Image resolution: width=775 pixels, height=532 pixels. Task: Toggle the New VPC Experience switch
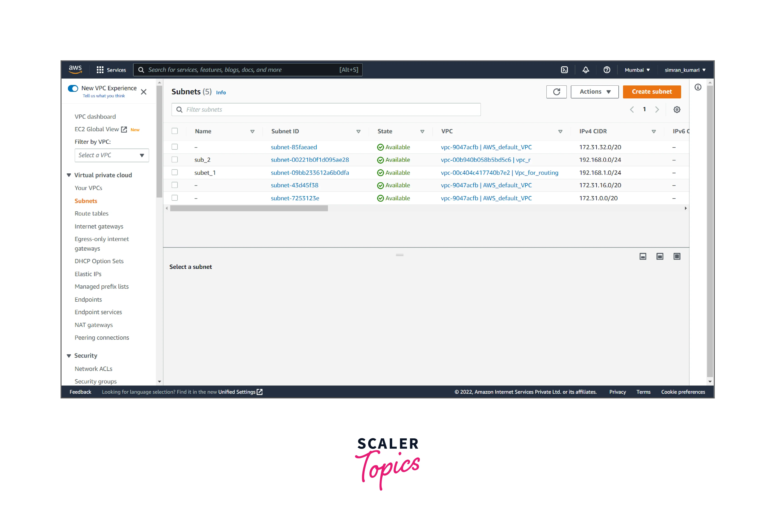pyautogui.click(x=73, y=88)
